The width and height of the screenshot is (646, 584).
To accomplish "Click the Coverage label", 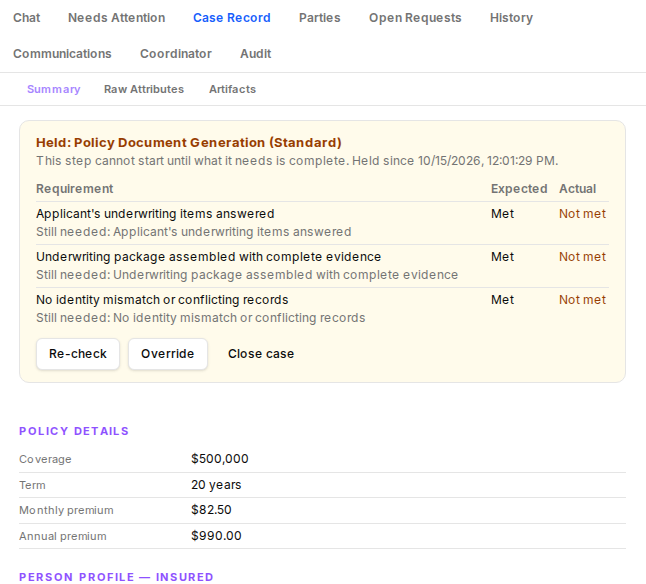I will pyautogui.click(x=45, y=459).
